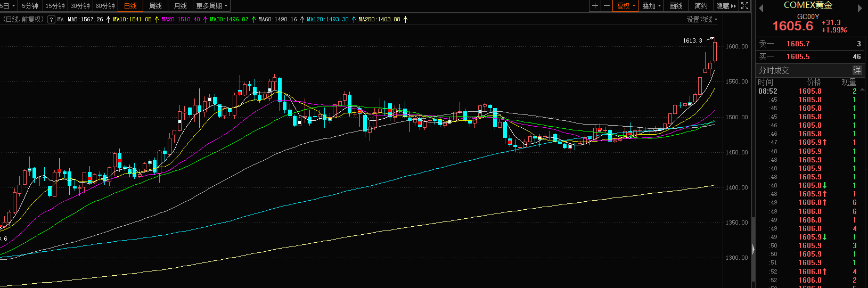
Task: Switch to 15分钟 chart tab
Action: pos(55,6)
